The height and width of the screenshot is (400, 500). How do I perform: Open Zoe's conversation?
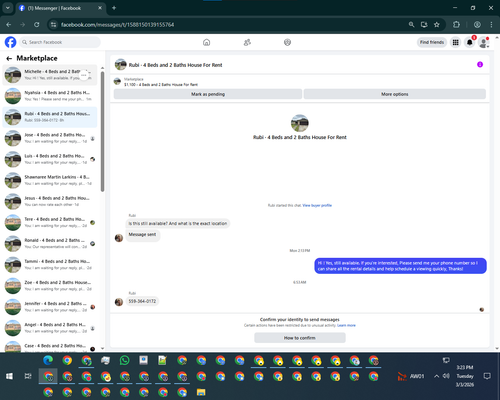50,286
